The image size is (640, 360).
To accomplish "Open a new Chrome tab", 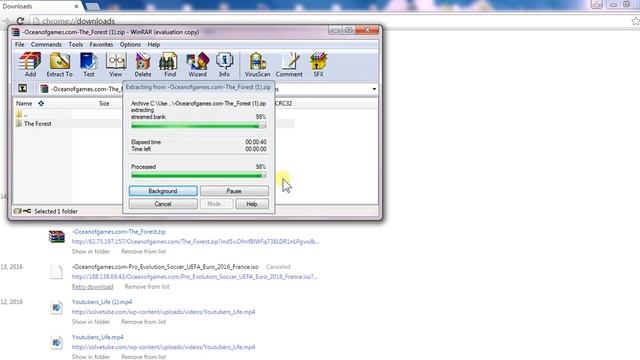I will point(93,6).
